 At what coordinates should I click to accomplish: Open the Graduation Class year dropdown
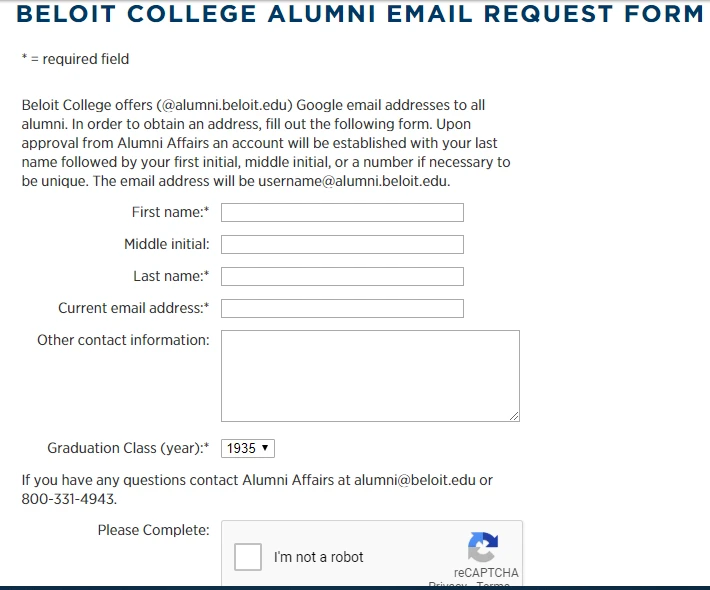point(248,449)
